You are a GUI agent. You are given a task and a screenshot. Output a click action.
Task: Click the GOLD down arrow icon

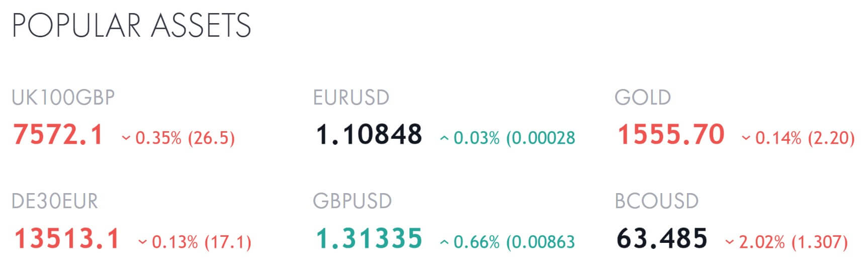click(x=746, y=138)
